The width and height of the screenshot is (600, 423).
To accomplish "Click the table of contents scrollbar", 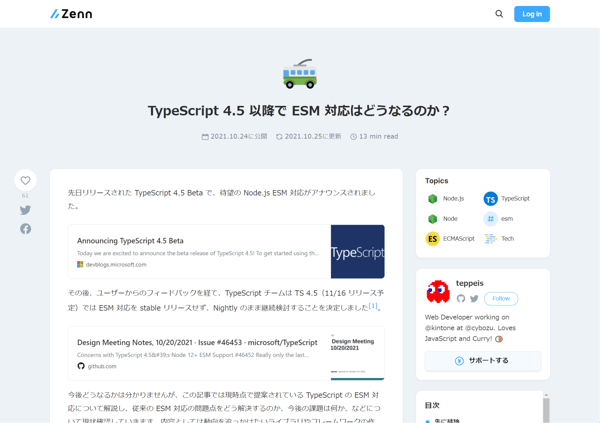I will click(546, 408).
